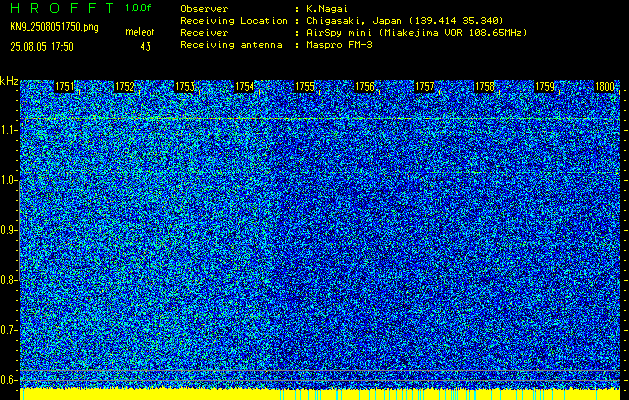Click the Receiving Location field label
This screenshot has height=400, width=629.
click(x=234, y=20)
